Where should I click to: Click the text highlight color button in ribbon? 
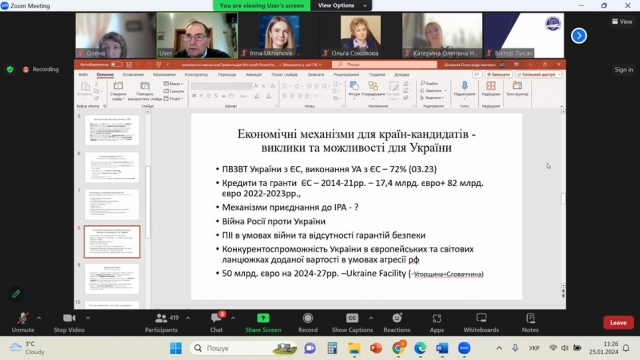coord(257,96)
